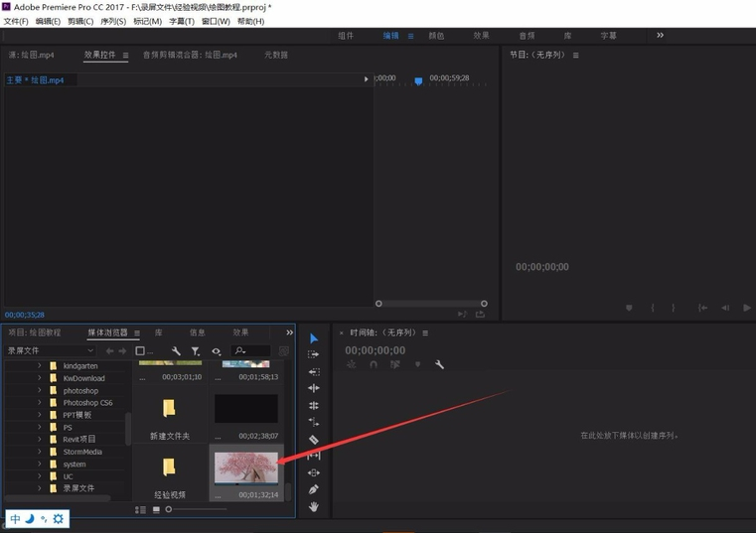756x533 pixels.
Task: Toggle snap magnet in timeline panel
Action: (374, 365)
